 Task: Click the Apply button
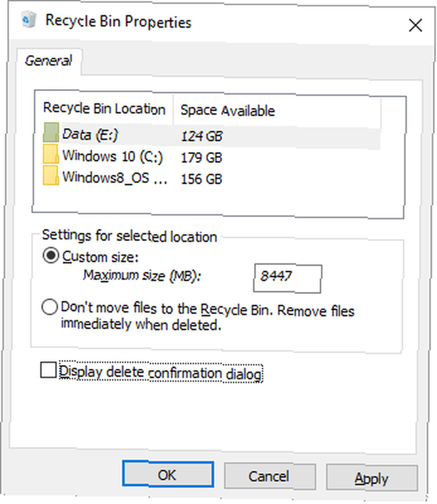pos(371,478)
